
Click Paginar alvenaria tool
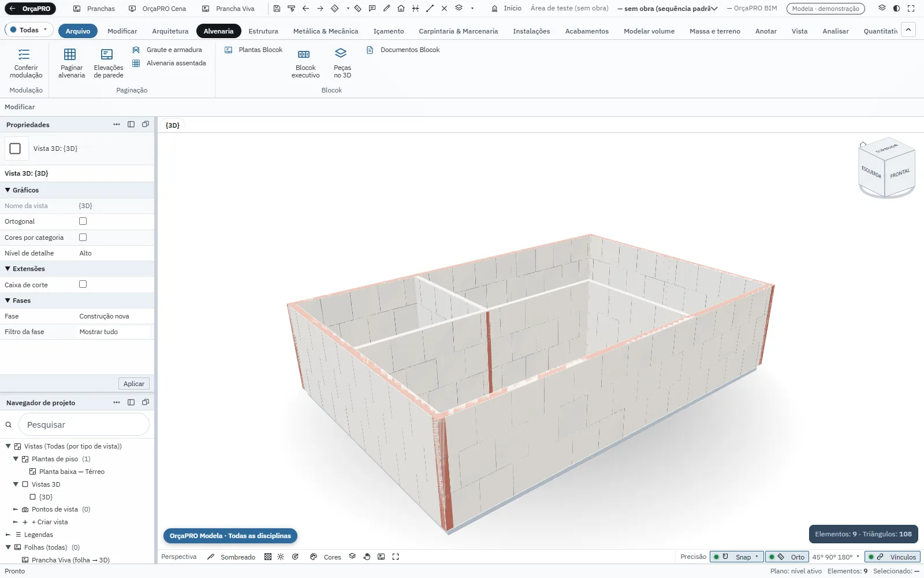pyautogui.click(x=71, y=63)
